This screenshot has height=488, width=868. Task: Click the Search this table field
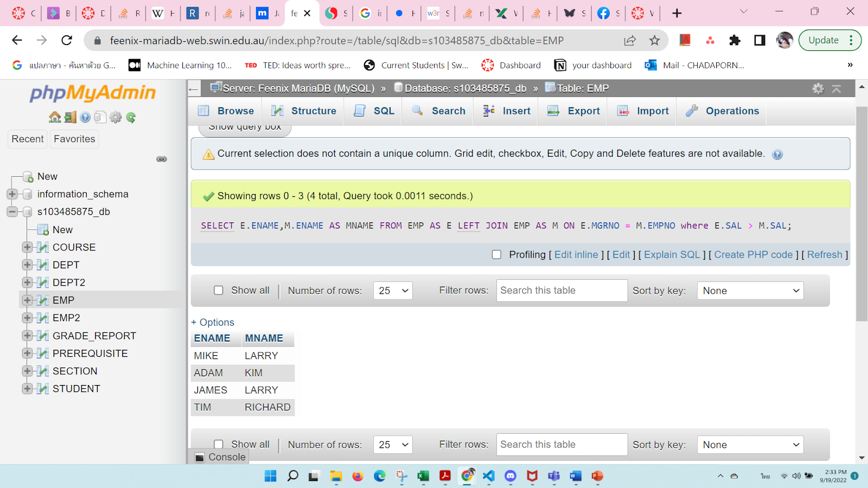(x=561, y=290)
